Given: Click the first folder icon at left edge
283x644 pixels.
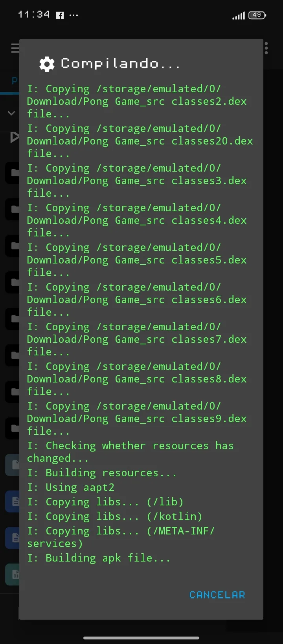Looking at the screenshot, I should click(14, 173).
